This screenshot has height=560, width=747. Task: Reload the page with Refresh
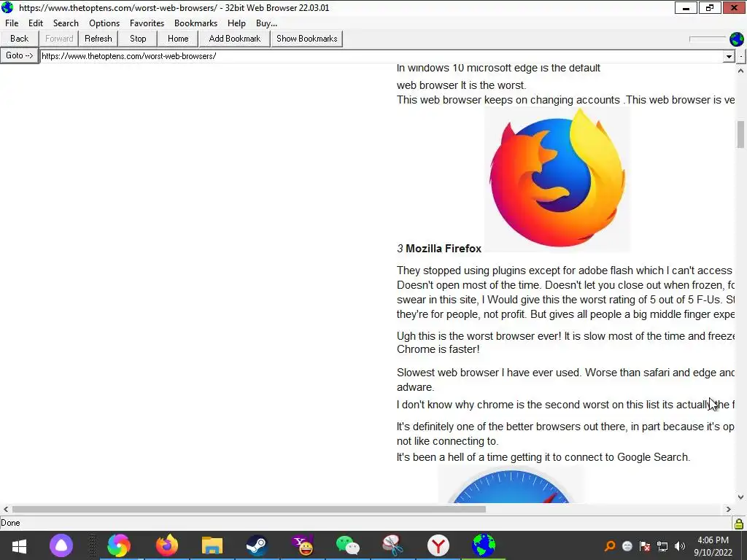click(98, 39)
